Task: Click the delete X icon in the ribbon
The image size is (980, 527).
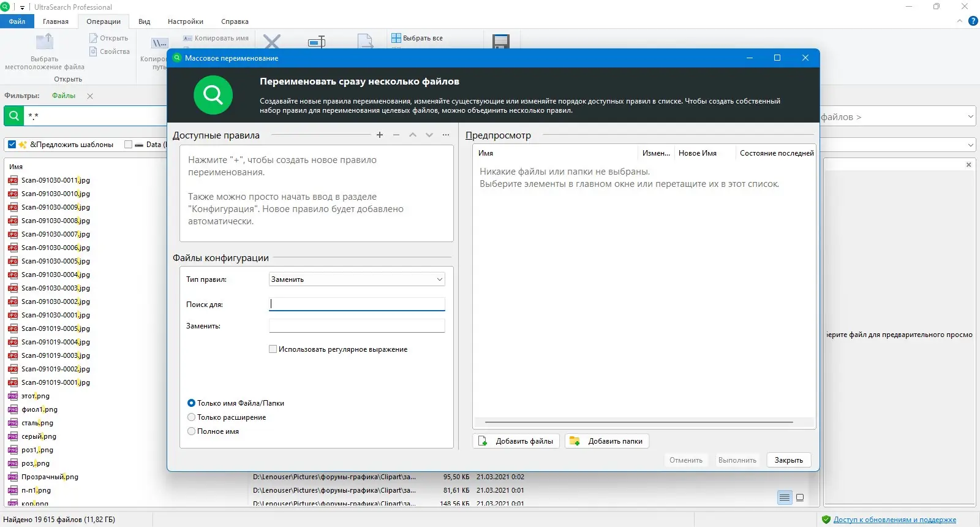Action: (x=272, y=42)
